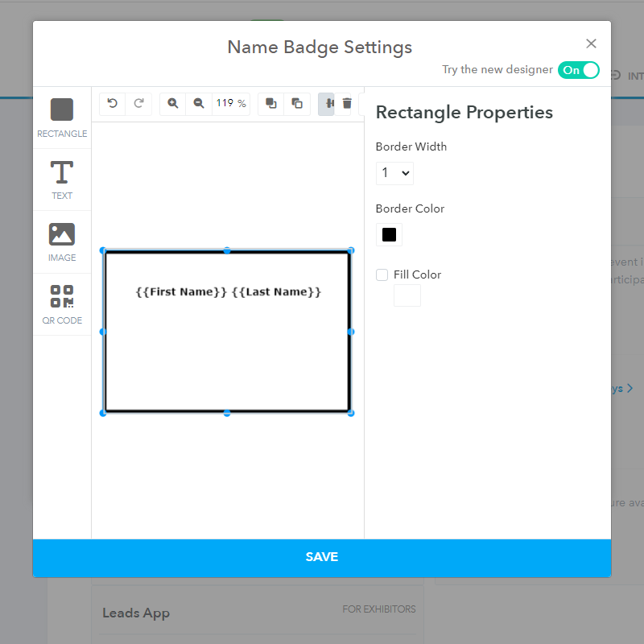Viewport: 644px width, 644px height.
Task: Turn off the new designer toggle
Action: point(579,70)
